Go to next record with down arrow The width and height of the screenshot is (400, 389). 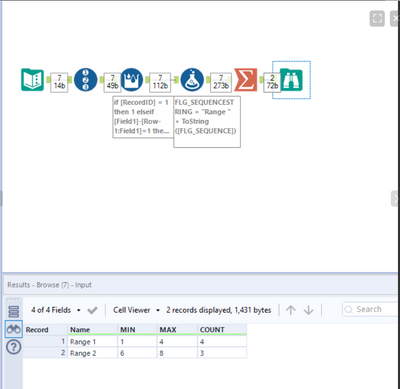pos(309,310)
